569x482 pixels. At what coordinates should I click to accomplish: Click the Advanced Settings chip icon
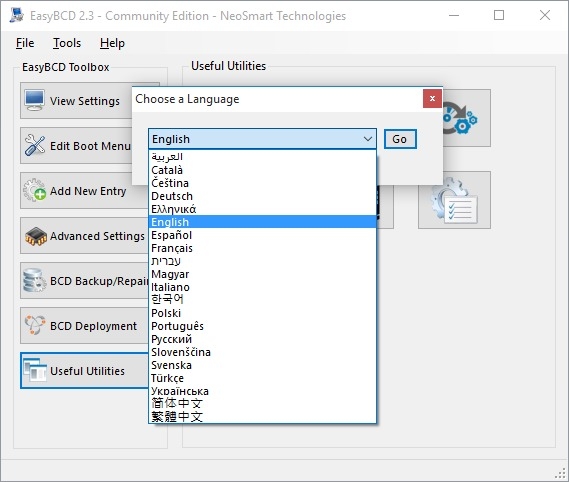pos(36,236)
